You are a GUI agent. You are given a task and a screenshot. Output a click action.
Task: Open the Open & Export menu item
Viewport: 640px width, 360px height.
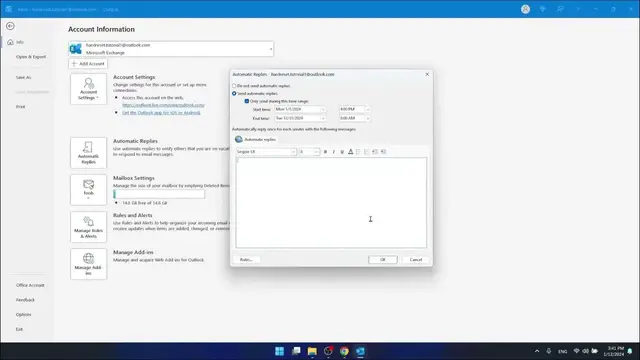pyautogui.click(x=31, y=57)
